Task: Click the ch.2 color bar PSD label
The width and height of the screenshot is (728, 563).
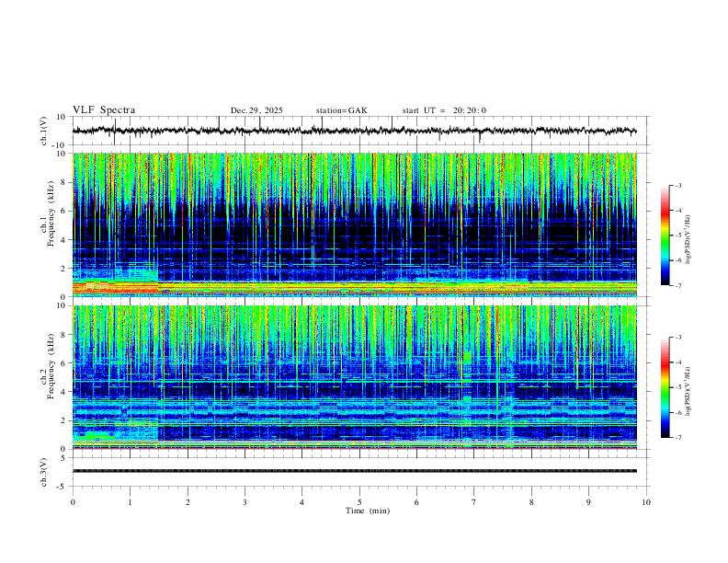Action: point(688,391)
